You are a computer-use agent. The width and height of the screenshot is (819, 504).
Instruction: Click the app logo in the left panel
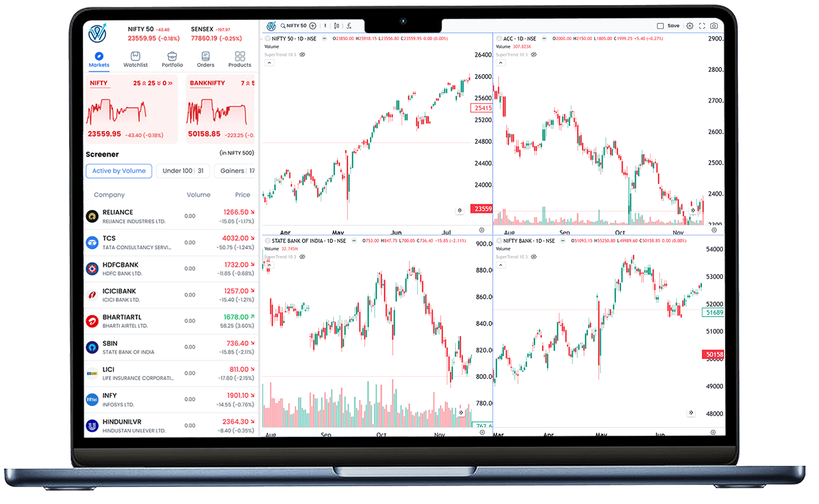tap(97, 33)
